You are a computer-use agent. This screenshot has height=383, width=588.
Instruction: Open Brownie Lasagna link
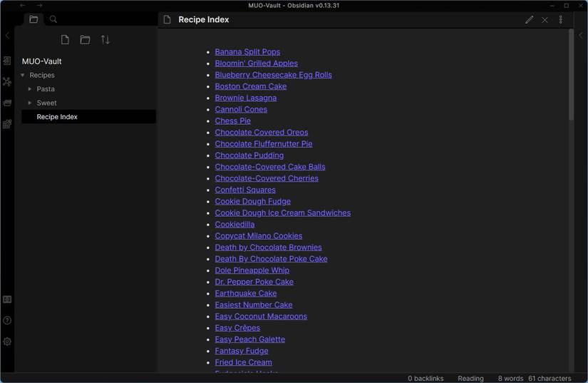click(x=246, y=98)
